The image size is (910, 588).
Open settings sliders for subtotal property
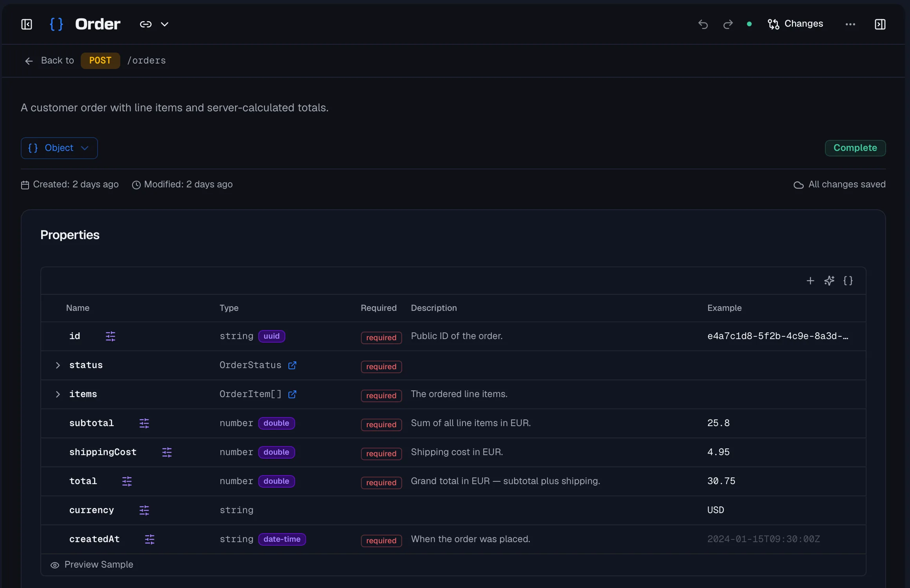pos(144,423)
